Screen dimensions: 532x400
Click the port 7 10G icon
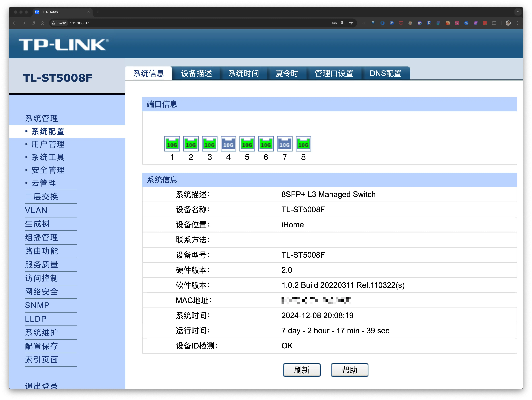(x=285, y=144)
